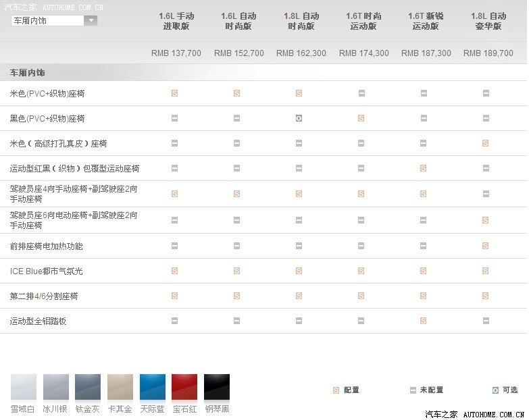Image resolution: width=529 pixels, height=420 pixels.
Task: Click the 未配置 legend icon
Action: pyautogui.click(x=413, y=390)
